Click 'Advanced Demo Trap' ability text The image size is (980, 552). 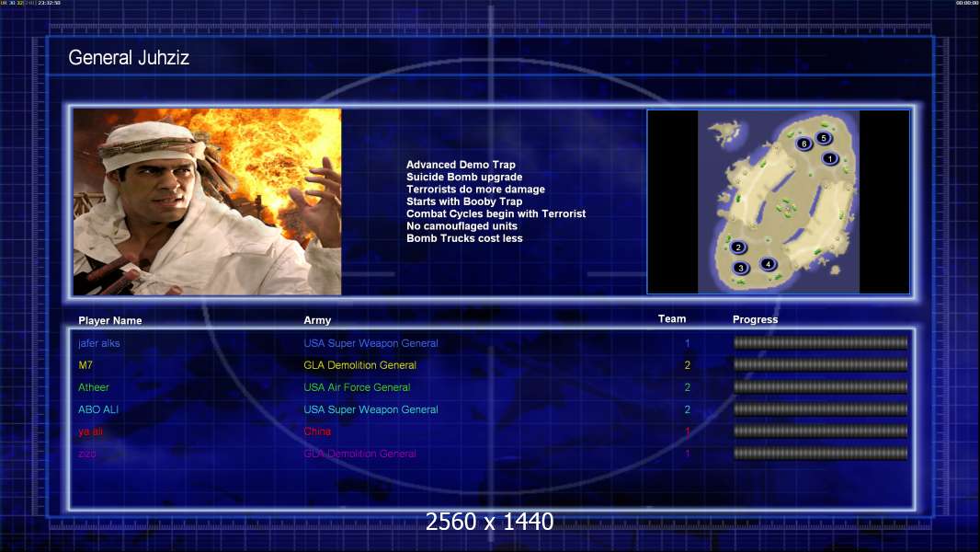(x=461, y=165)
